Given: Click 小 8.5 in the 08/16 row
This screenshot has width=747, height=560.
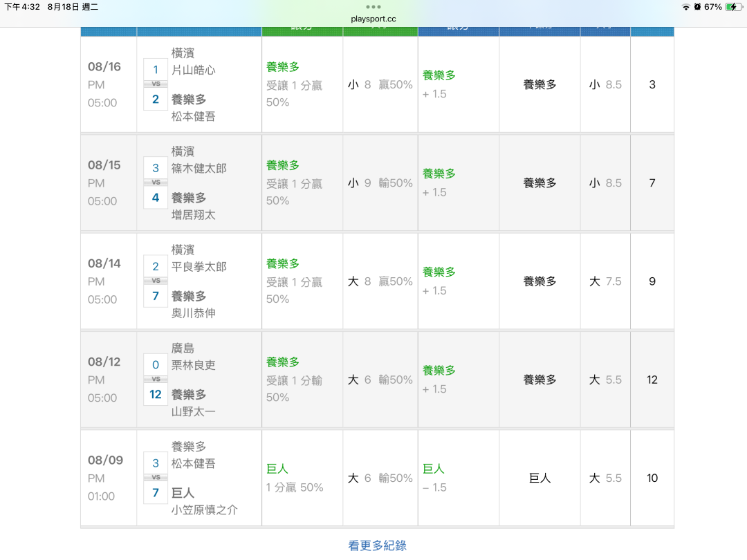Looking at the screenshot, I should (605, 85).
